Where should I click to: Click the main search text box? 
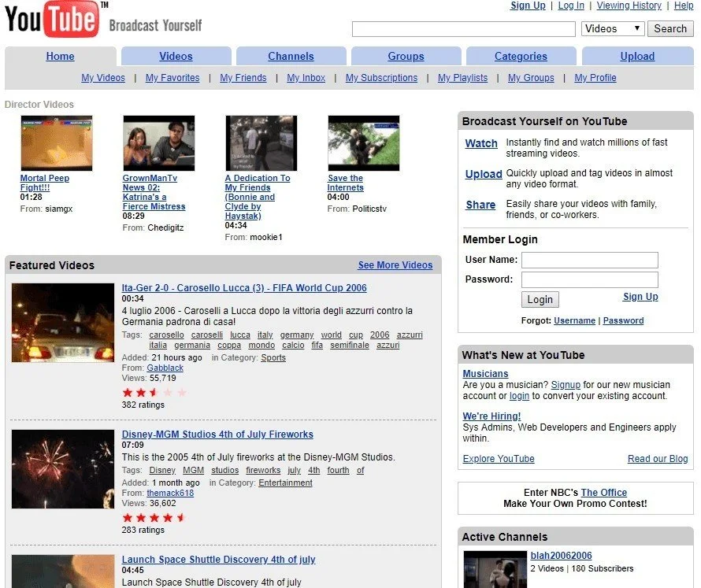coord(464,29)
